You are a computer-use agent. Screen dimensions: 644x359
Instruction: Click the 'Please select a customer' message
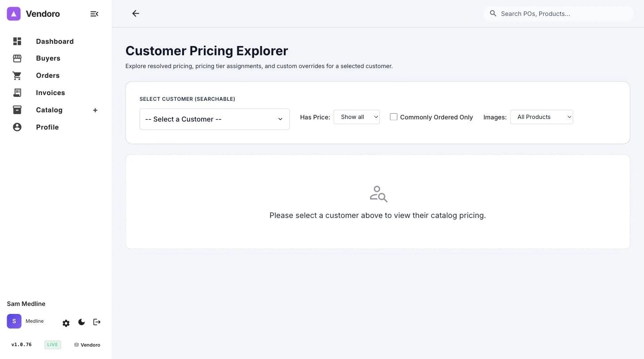pos(378,215)
